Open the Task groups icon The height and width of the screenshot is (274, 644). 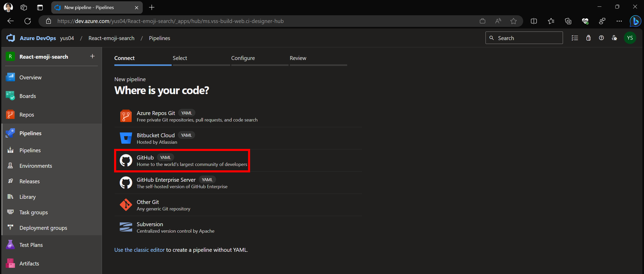coord(10,212)
